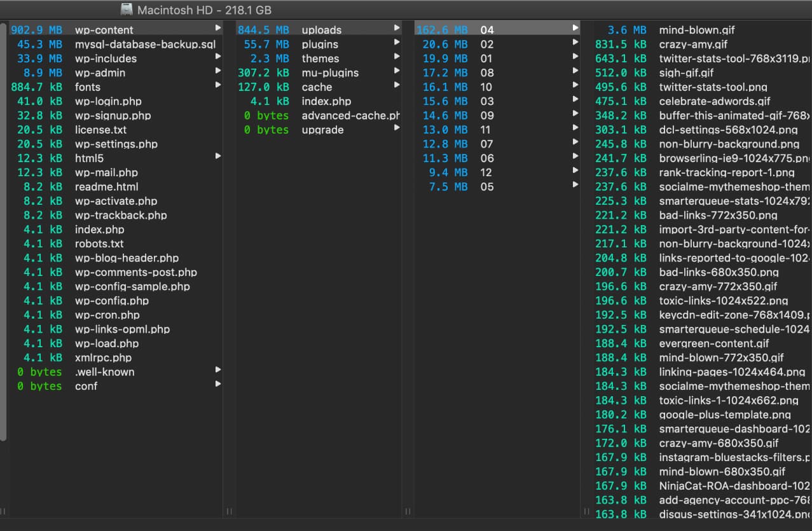Click the Macintosh HD disk icon
Image resolution: width=812 pixels, height=531 pixels.
[127, 10]
